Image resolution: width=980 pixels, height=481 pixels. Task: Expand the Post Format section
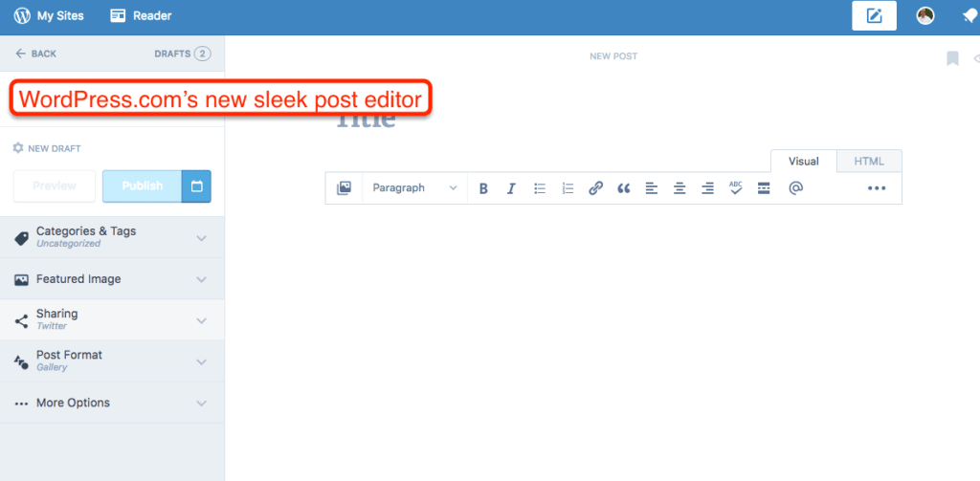[x=112, y=361]
